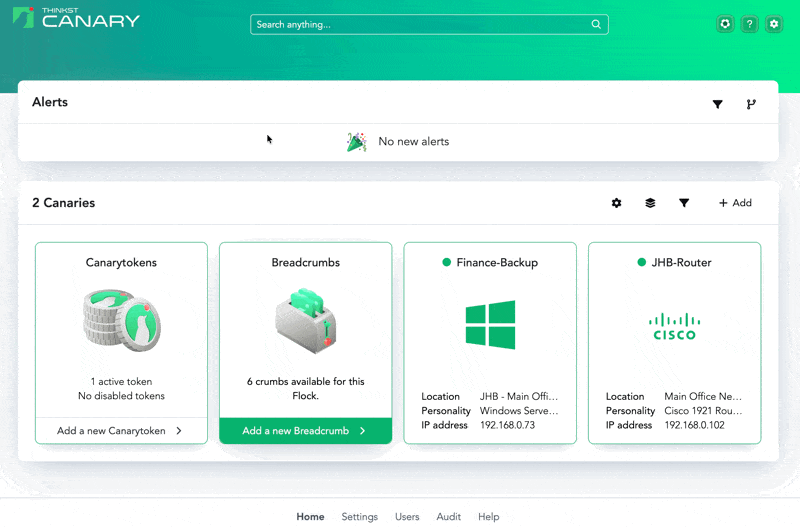Click Personality label on Finance-Backup card

click(x=446, y=411)
